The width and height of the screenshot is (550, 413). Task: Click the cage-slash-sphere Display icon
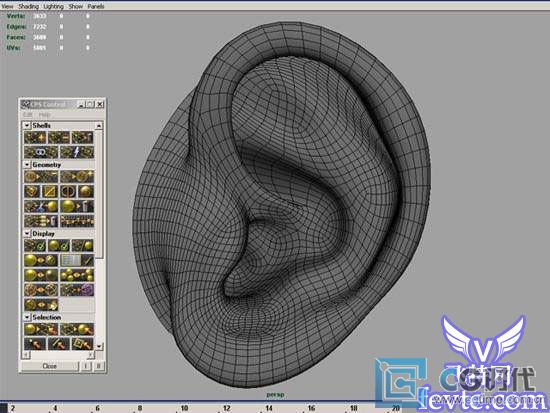click(82, 245)
